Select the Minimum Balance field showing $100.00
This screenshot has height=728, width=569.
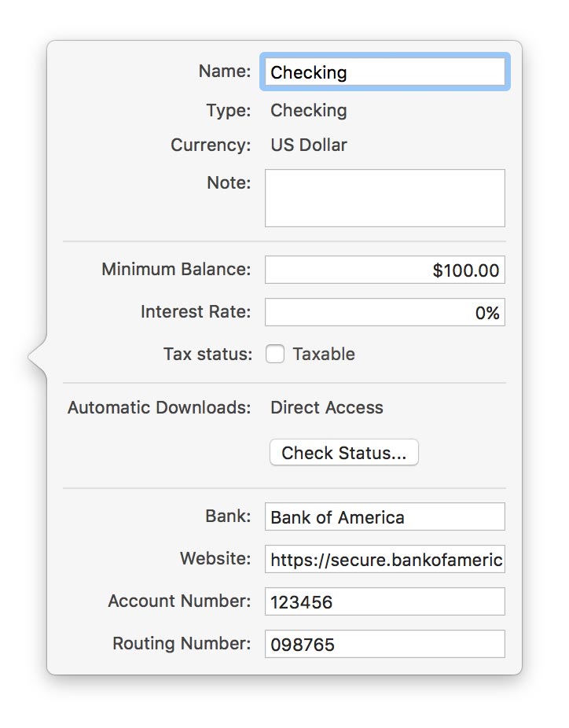click(x=385, y=270)
